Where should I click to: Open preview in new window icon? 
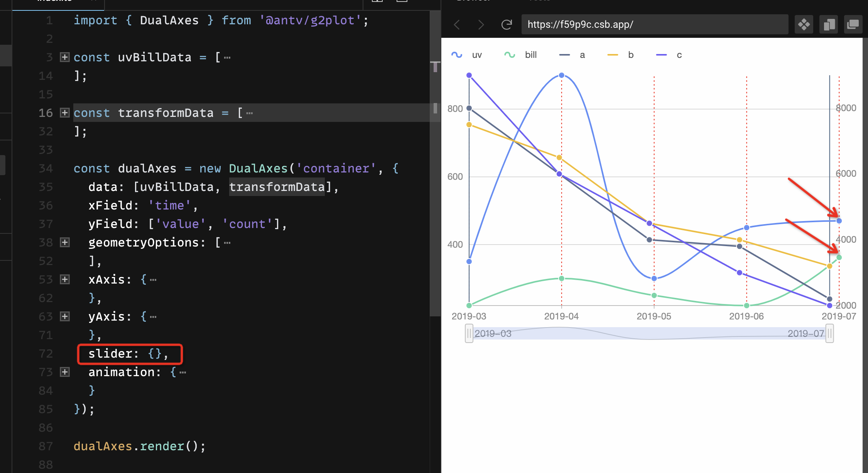pyautogui.click(x=853, y=25)
